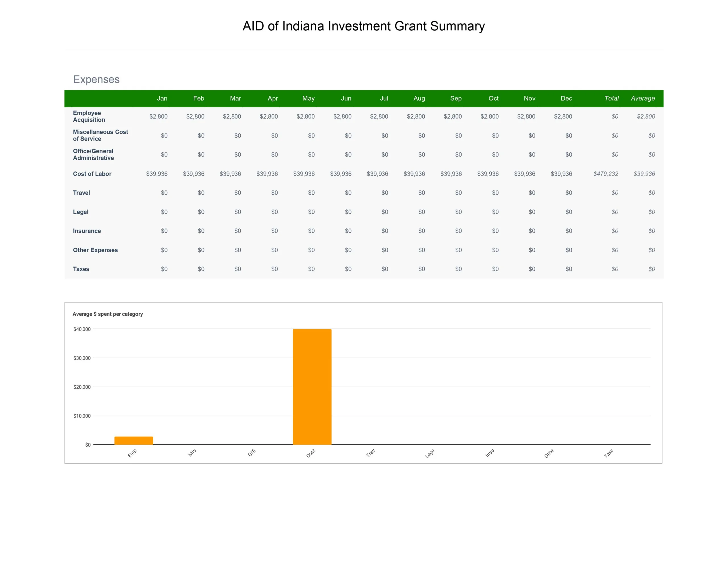
Task: Click the 'Office/General Administrative' row label
Action: pyautogui.click(x=93, y=154)
